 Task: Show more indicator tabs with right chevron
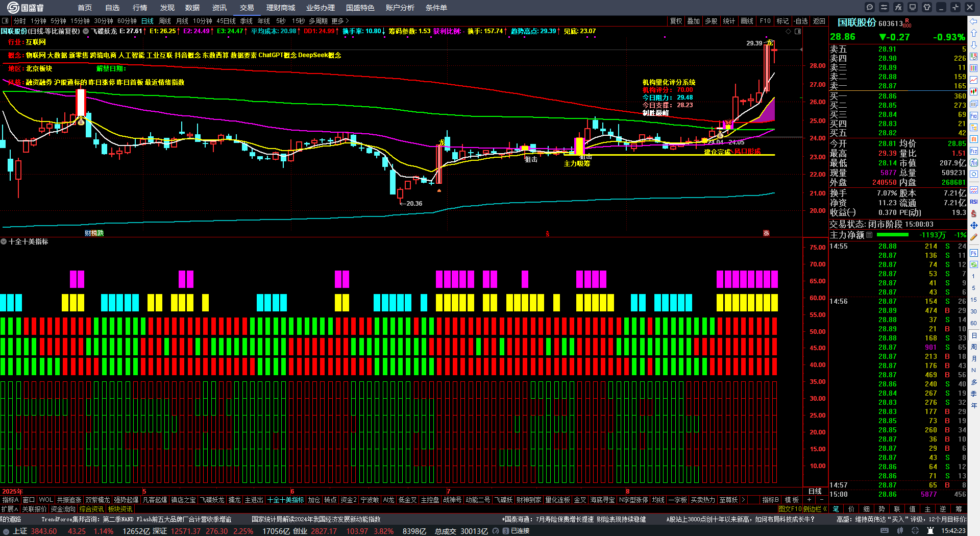[x=743, y=500]
